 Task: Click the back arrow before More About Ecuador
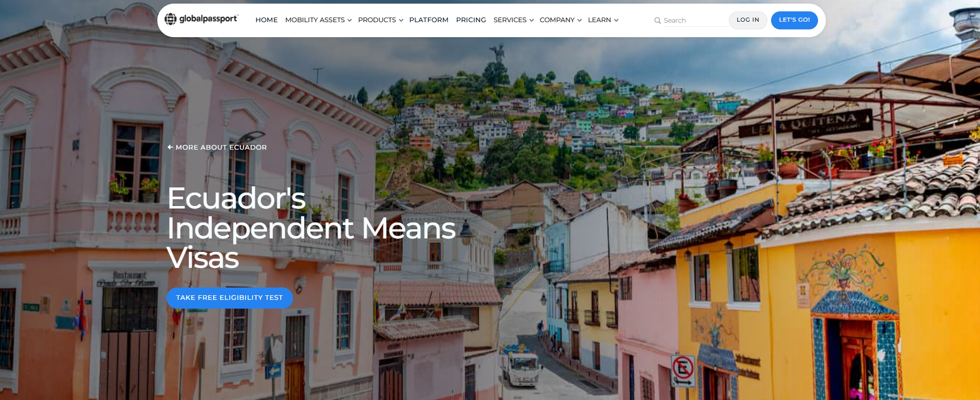coord(170,147)
